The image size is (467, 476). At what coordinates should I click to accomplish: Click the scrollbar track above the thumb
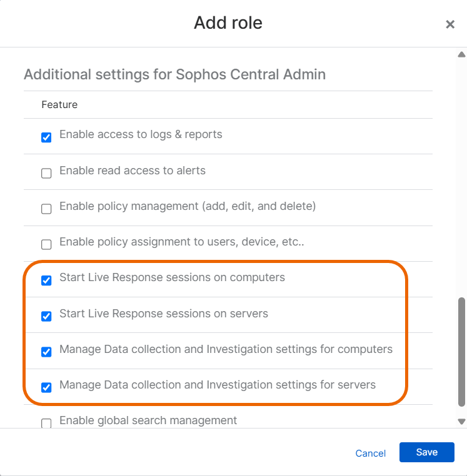[461, 175]
